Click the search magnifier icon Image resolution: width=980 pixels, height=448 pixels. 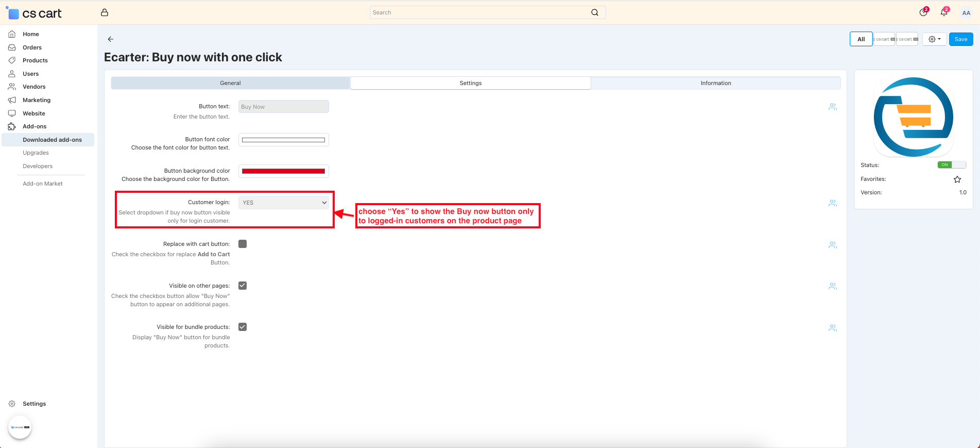[595, 12]
